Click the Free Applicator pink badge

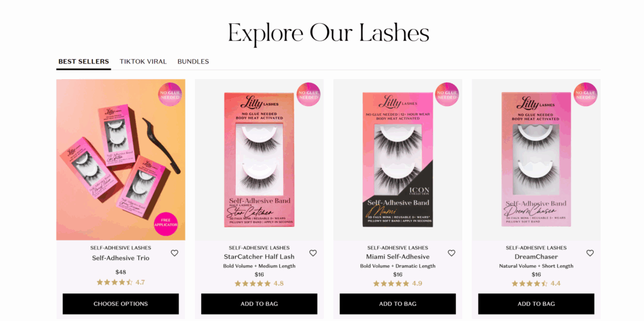click(166, 223)
